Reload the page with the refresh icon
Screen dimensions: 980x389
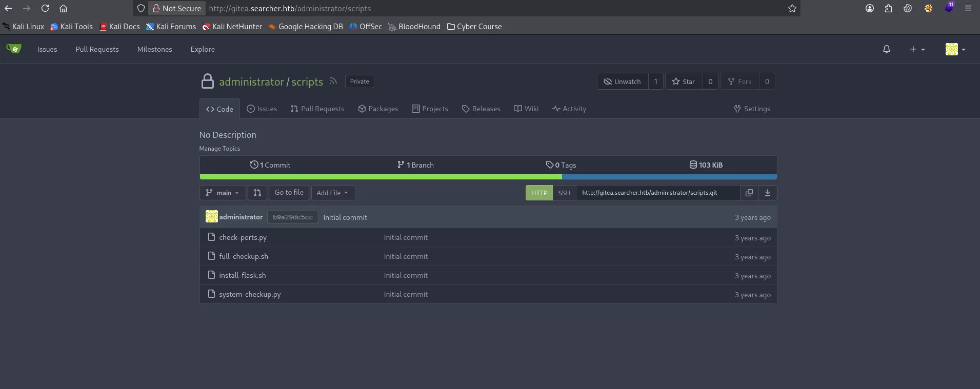45,8
